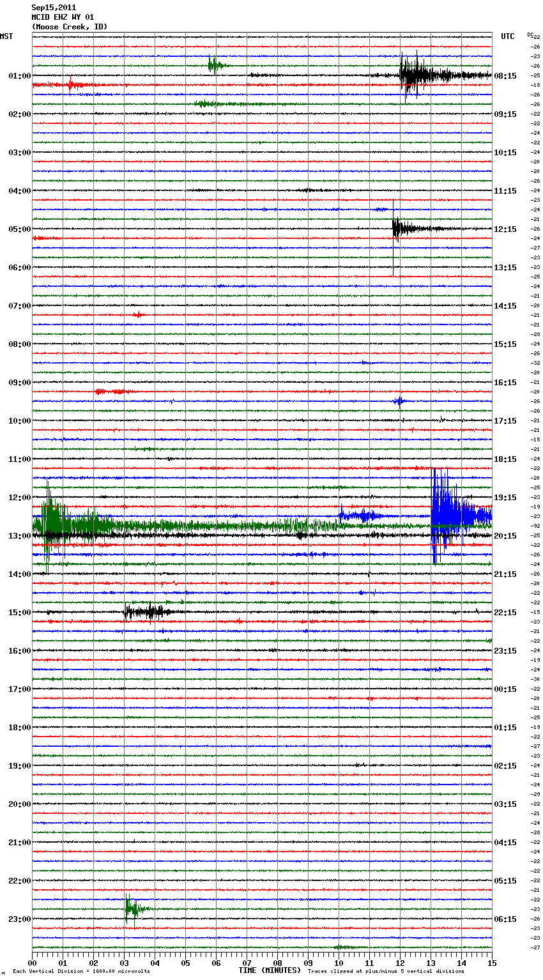Select the 11:00 MST hour label
This screenshot has width=543, height=980.
19,459
